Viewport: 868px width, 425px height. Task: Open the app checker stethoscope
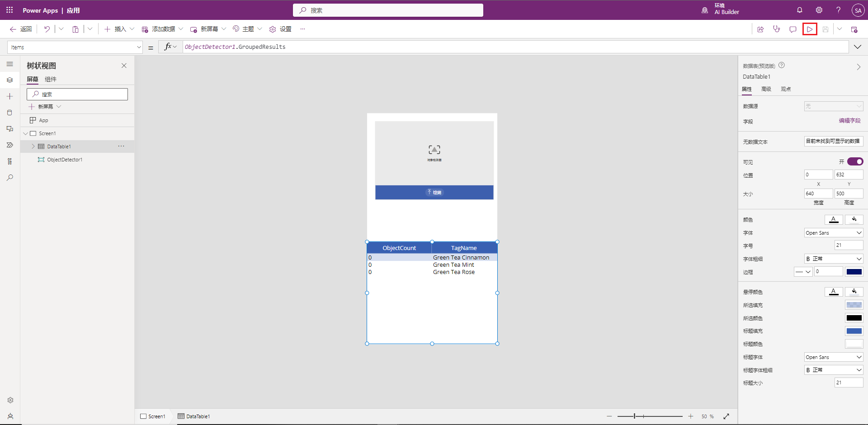pos(777,29)
